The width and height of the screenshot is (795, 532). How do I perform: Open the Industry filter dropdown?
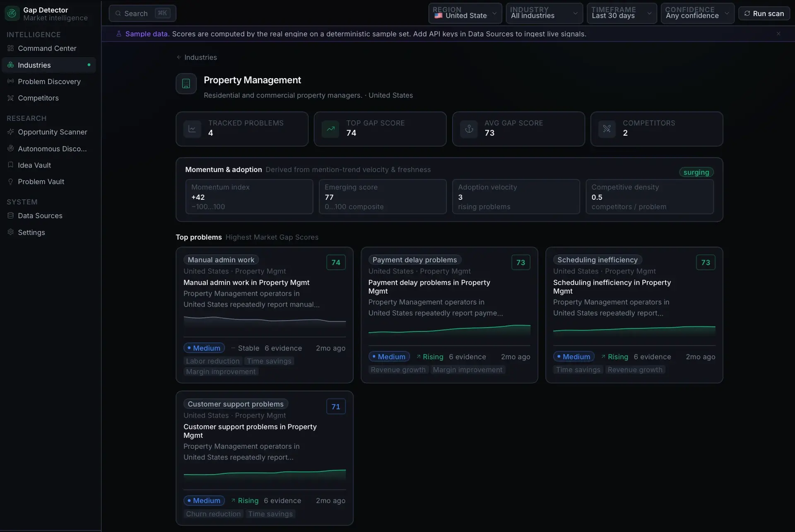[x=544, y=13]
